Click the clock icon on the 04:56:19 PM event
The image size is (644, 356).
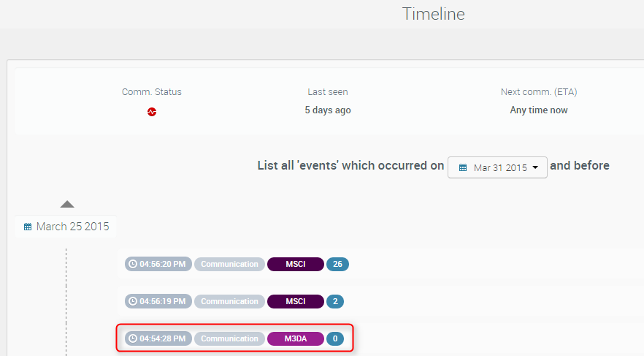click(132, 301)
